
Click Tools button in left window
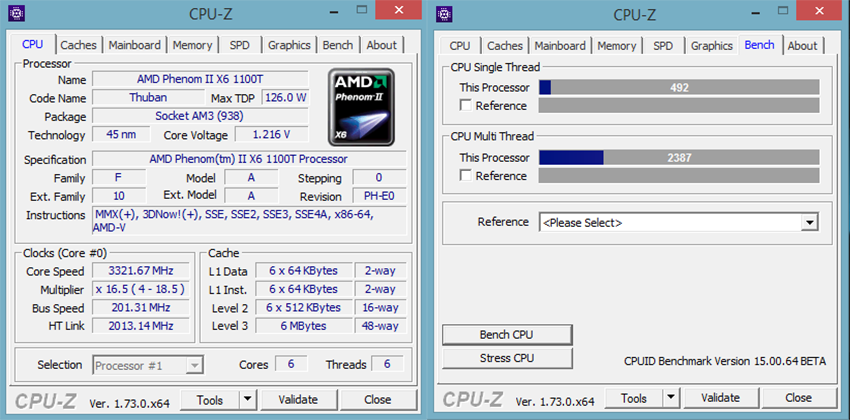(210, 400)
